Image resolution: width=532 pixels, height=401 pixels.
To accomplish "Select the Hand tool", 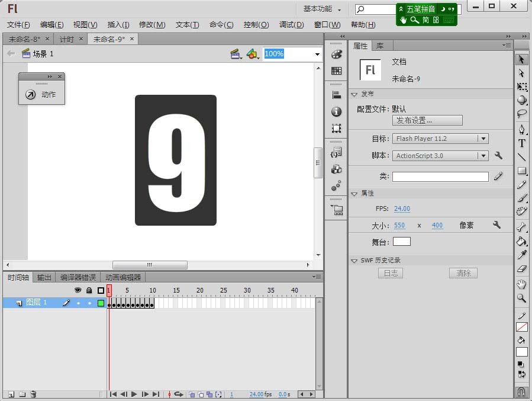I will coord(522,284).
